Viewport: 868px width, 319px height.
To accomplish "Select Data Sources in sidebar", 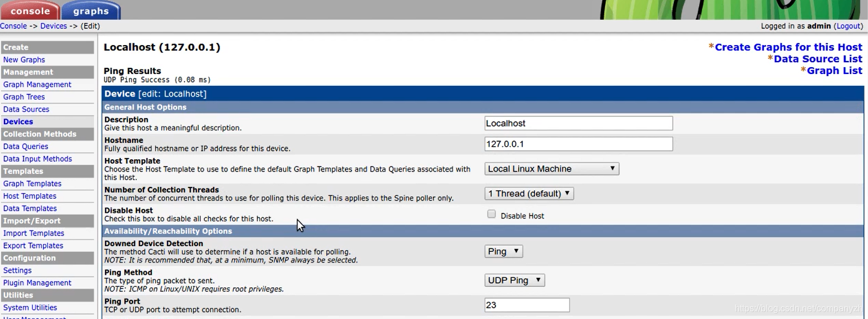I will click(x=26, y=110).
